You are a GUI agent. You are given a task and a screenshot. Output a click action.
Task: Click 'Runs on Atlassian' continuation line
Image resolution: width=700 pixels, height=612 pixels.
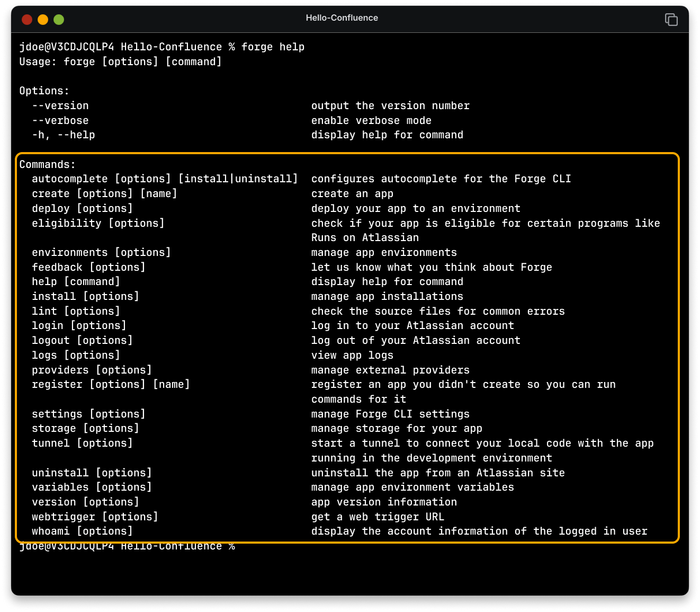click(x=365, y=237)
